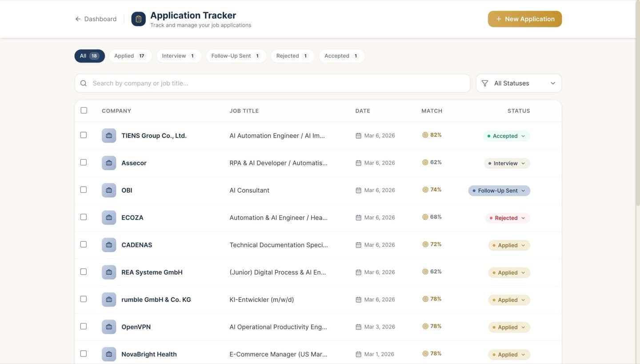Click the Application Tracker clipboard logo icon
The image size is (640, 364).
click(x=138, y=19)
